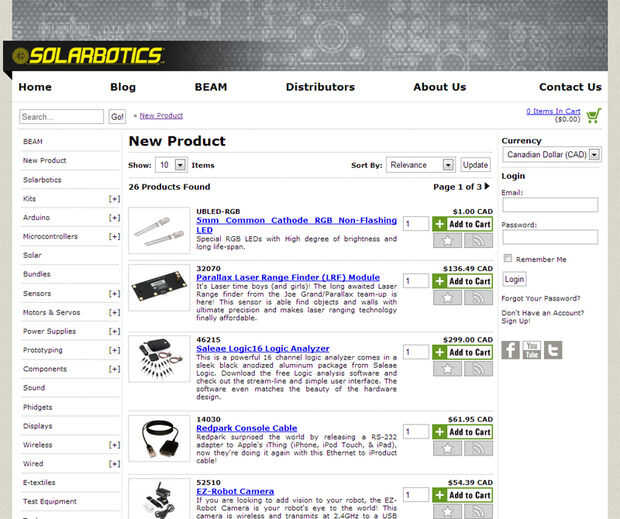The width and height of the screenshot is (620, 519).
Task: Click Forgot Your Password link
Action: (541, 298)
